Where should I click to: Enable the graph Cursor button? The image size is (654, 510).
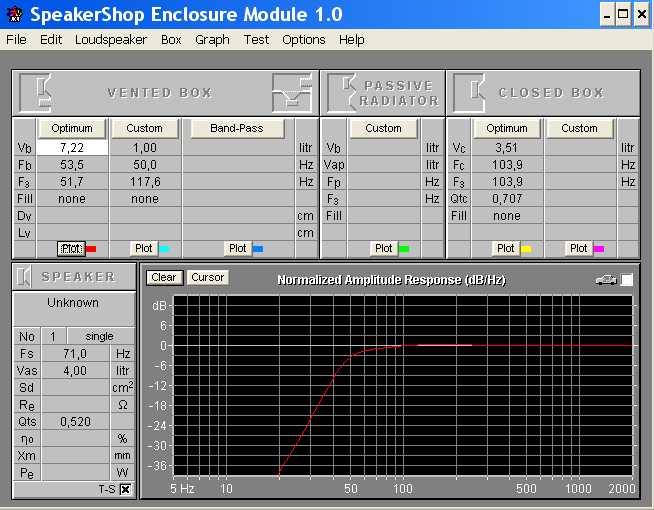(x=208, y=278)
